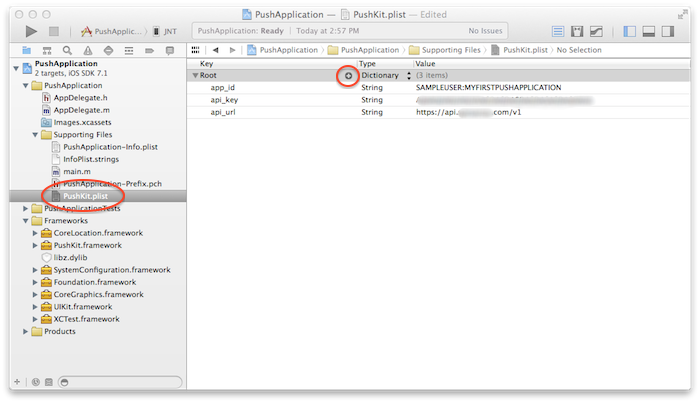Collapse the Supporting Files group
Screen dimensions: 700x403
click(x=35, y=134)
